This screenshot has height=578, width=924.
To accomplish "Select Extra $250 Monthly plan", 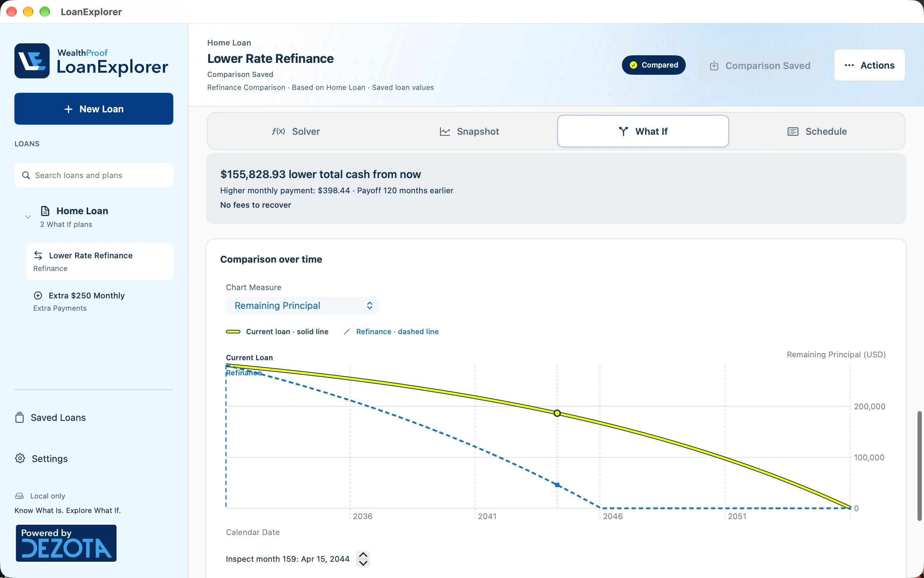I will pyautogui.click(x=100, y=302).
